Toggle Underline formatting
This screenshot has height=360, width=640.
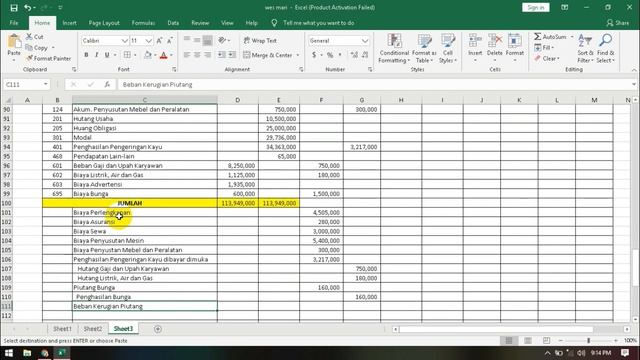click(x=107, y=55)
